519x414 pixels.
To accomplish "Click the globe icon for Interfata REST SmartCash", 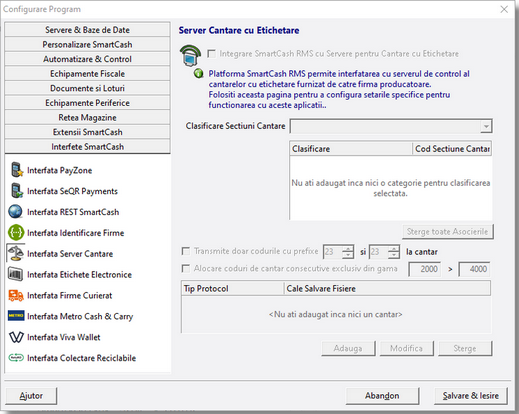I will click(x=15, y=212).
